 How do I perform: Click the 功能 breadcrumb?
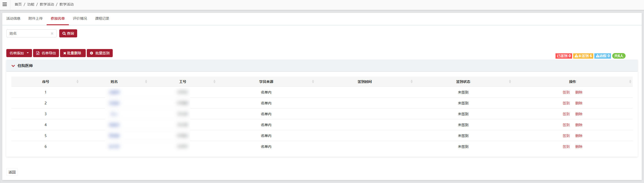pyautogui.click(x=31, y=4)
